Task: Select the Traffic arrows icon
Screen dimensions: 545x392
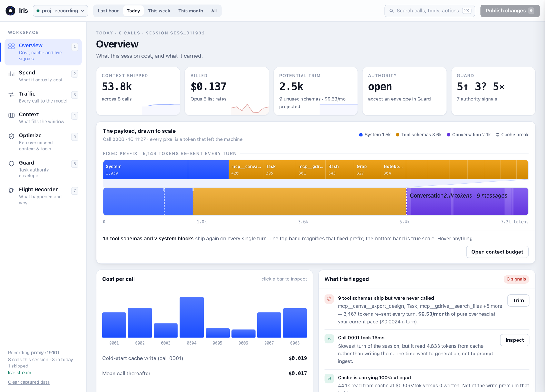Action: coord(12,95)
